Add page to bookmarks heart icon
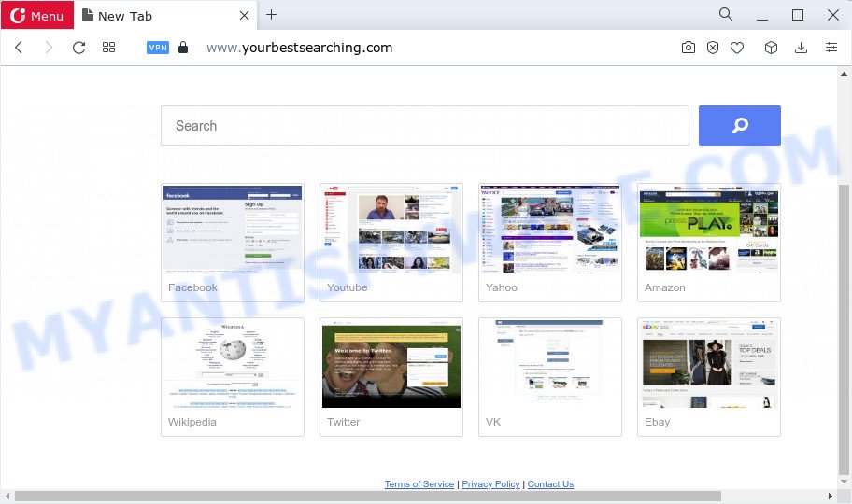852x504 pixels. [737, 49]
